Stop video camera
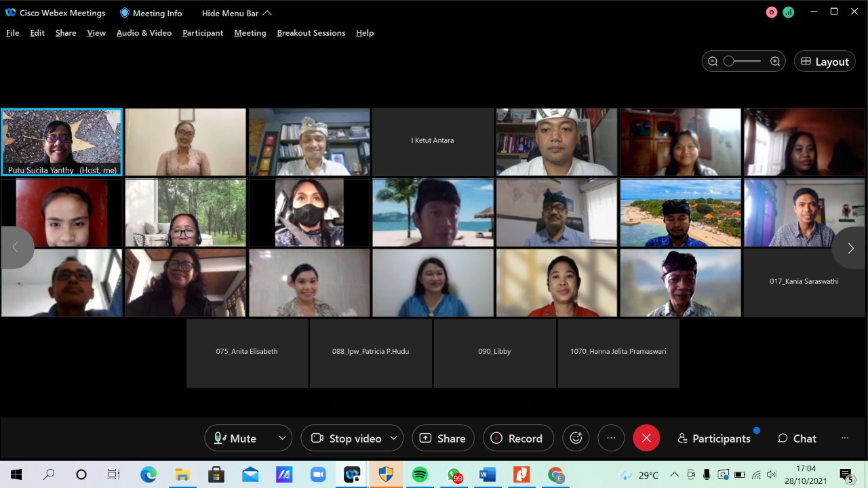 click(x=346, y=439)
